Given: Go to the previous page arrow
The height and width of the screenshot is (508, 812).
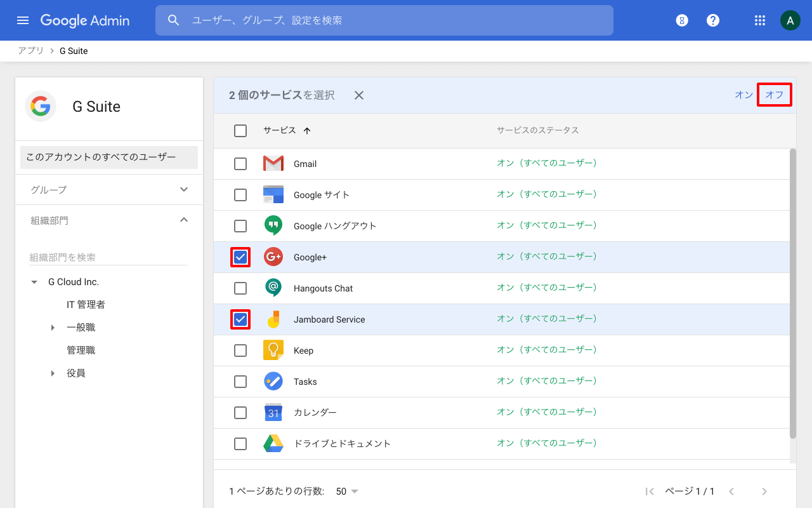Looking at the screenshot, I should 731,491.
